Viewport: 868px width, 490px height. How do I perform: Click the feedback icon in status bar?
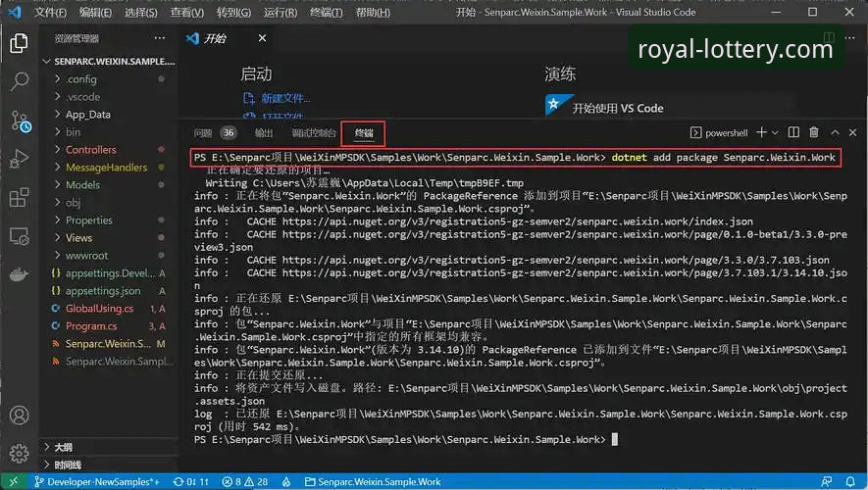click(827, 482)
